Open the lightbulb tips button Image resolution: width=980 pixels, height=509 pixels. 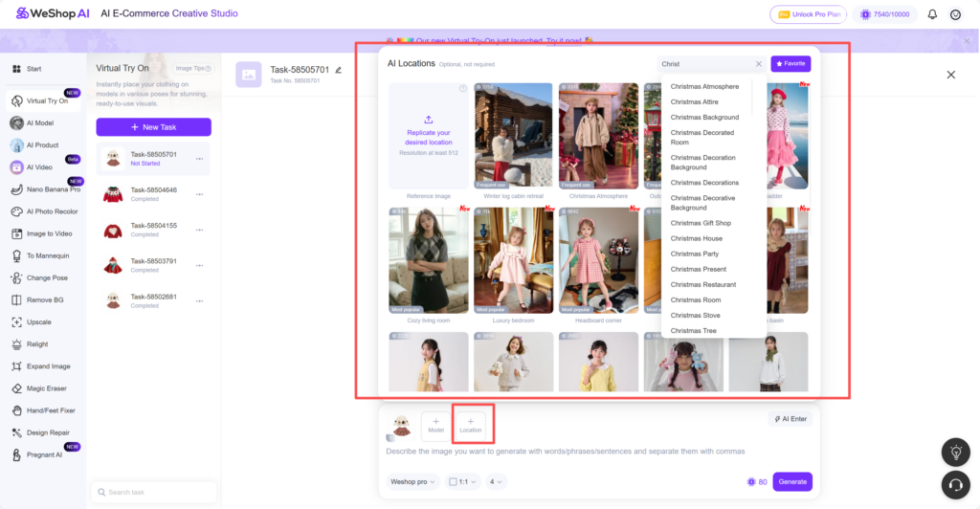tap(956, 453)
